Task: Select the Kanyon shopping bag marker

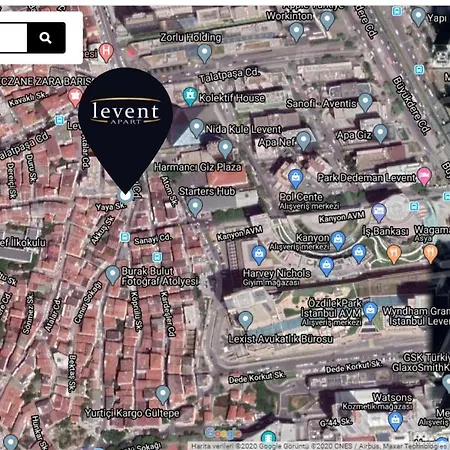Action: click(338, 241)
